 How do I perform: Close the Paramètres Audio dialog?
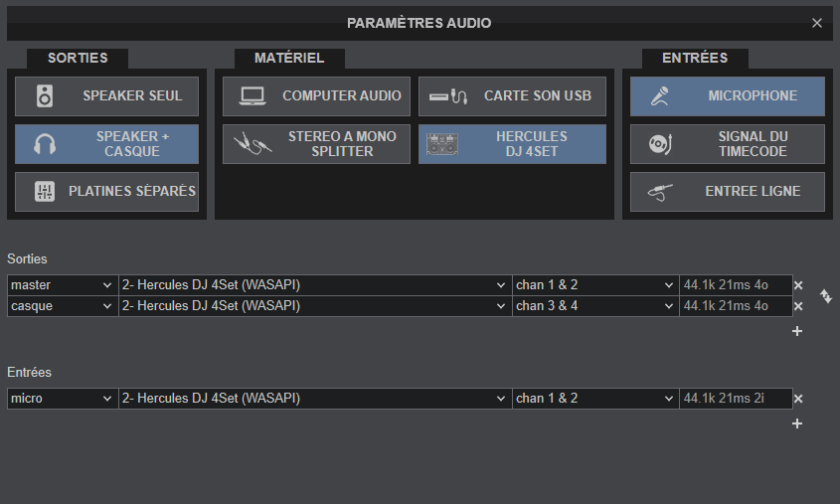[x=817, y=23]
